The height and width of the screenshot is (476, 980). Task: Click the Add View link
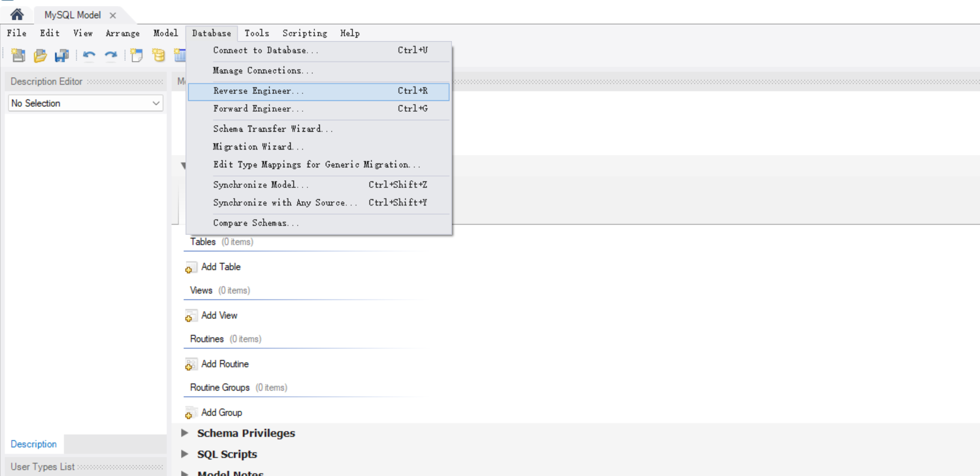pos(220,316)
